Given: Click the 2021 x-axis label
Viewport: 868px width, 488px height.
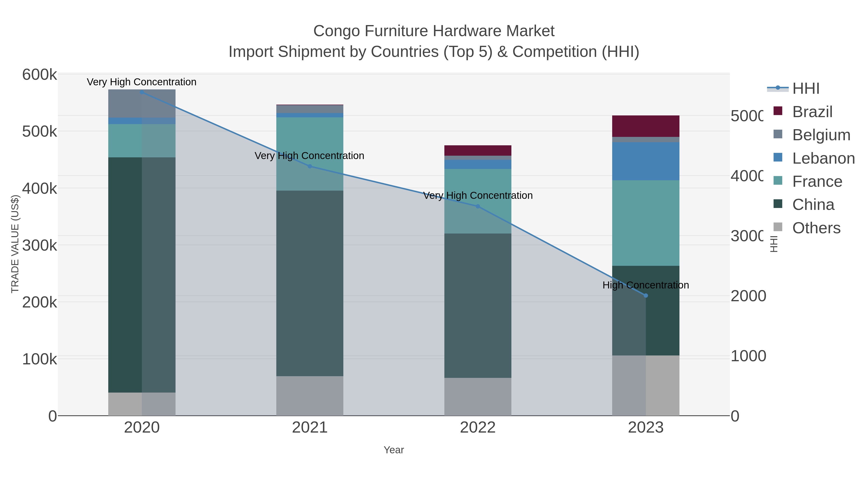Looking at the screenshot, I should (310, 428).
